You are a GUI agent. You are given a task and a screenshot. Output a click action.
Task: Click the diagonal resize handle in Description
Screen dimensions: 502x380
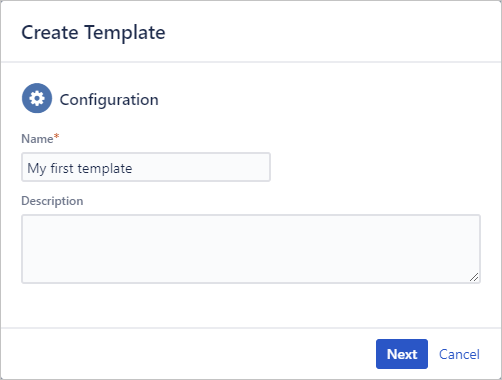tap(474, 277)
